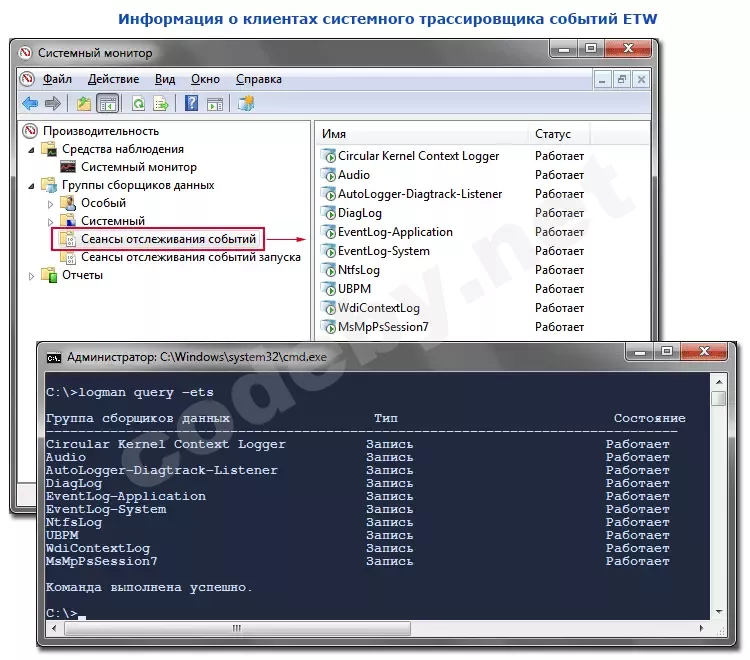750x660 pixels.
Task: Open the Действие menu
Action: tap(113, 79)
